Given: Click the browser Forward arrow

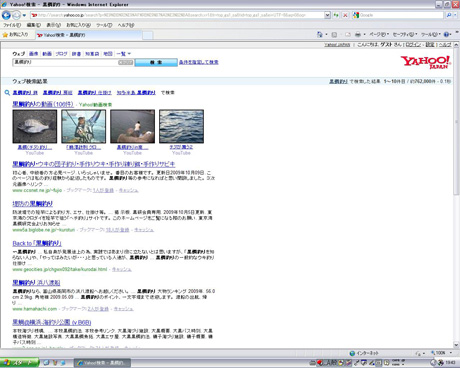Looking at the screenshot, I should (x=16, y=15).
